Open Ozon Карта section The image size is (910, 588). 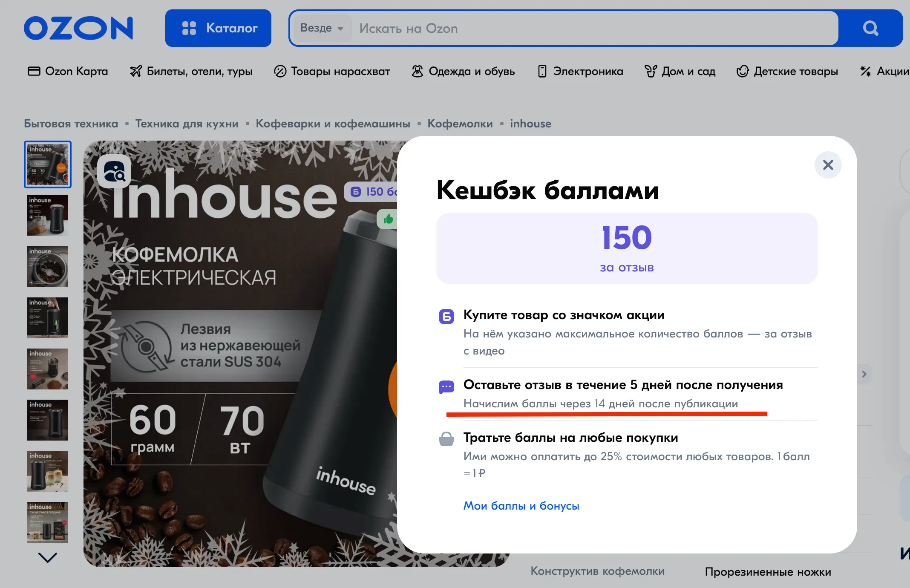(x=68, y=71)
